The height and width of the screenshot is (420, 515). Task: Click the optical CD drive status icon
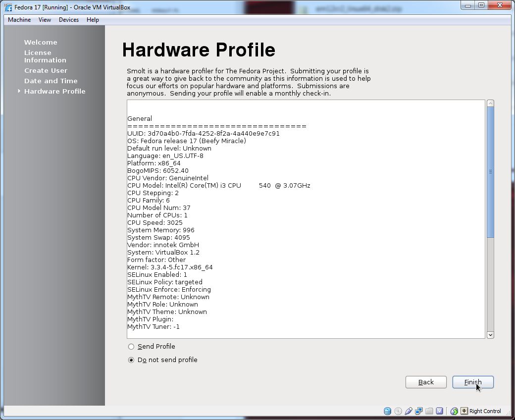[398, 411]
